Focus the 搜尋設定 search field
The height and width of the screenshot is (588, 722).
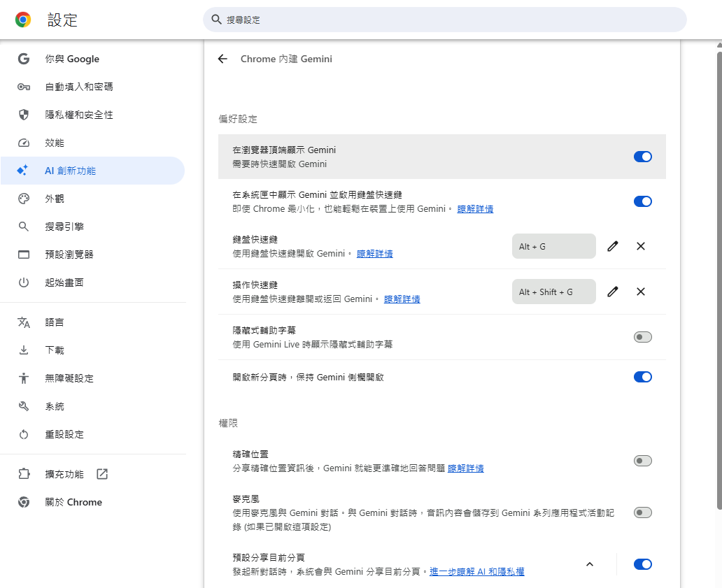[445, 20]
